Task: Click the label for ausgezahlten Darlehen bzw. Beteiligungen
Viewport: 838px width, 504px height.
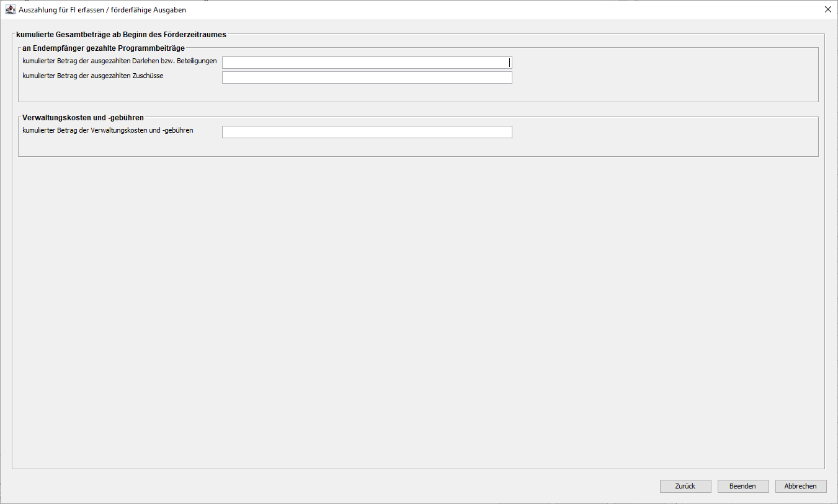Action: [119, 61]
